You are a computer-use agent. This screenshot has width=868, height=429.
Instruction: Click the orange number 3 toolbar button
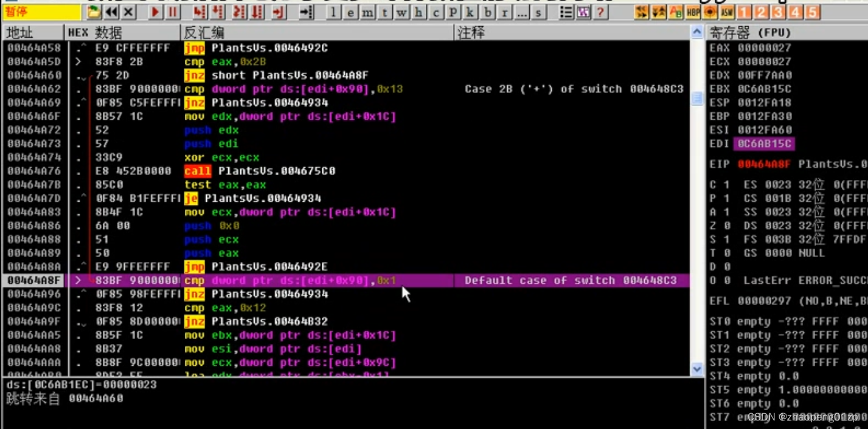coord(779,12)
